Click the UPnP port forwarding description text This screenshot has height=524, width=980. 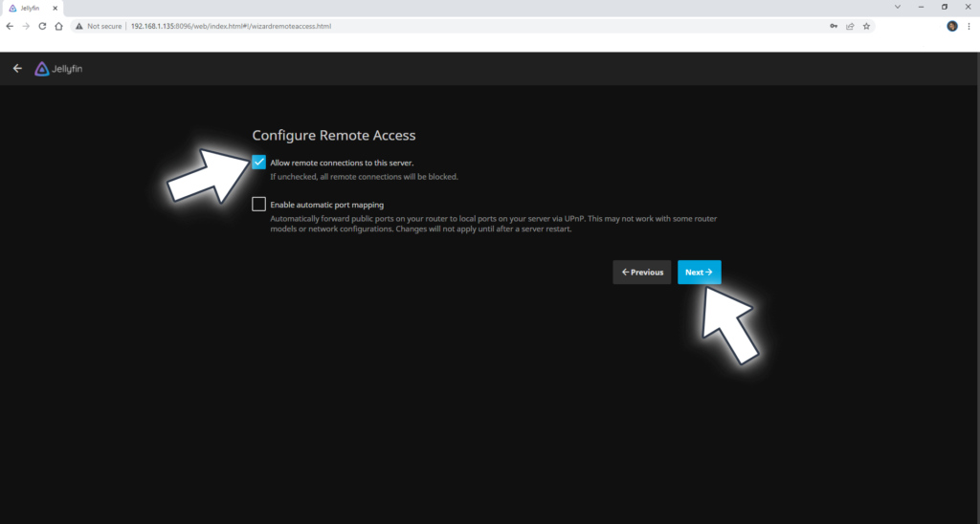493,224
